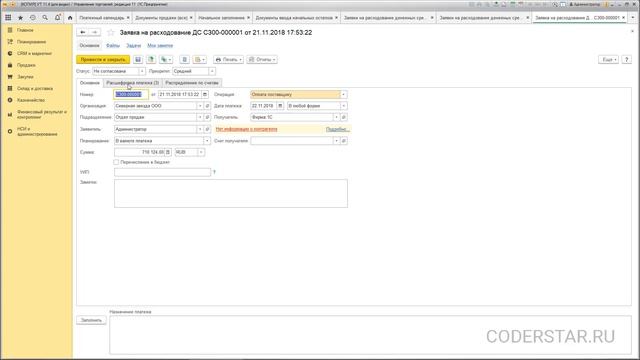Open the notifications bell icon

point(58,18)
